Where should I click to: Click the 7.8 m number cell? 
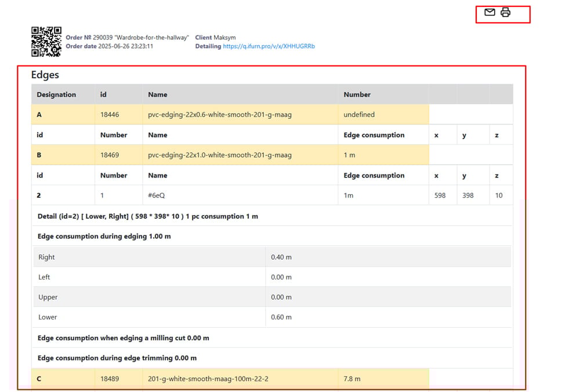pyautogui.click(x=352, y=379)
